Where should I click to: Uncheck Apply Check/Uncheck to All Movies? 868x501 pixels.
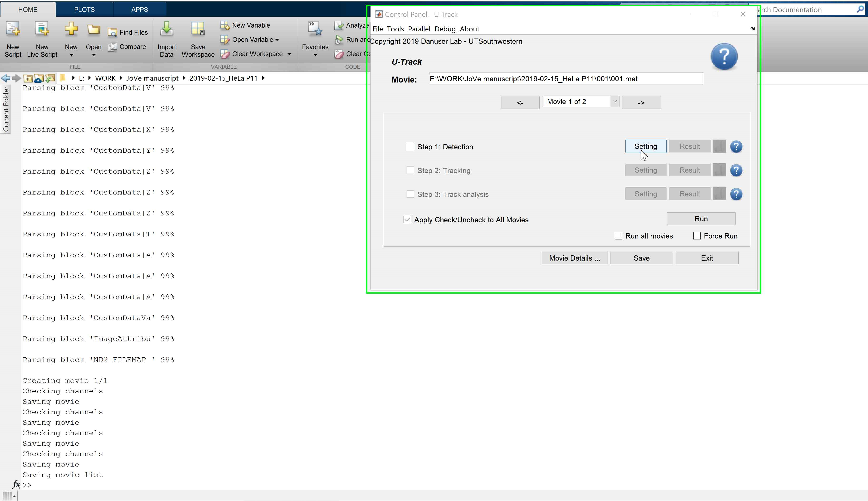[407, 219]
